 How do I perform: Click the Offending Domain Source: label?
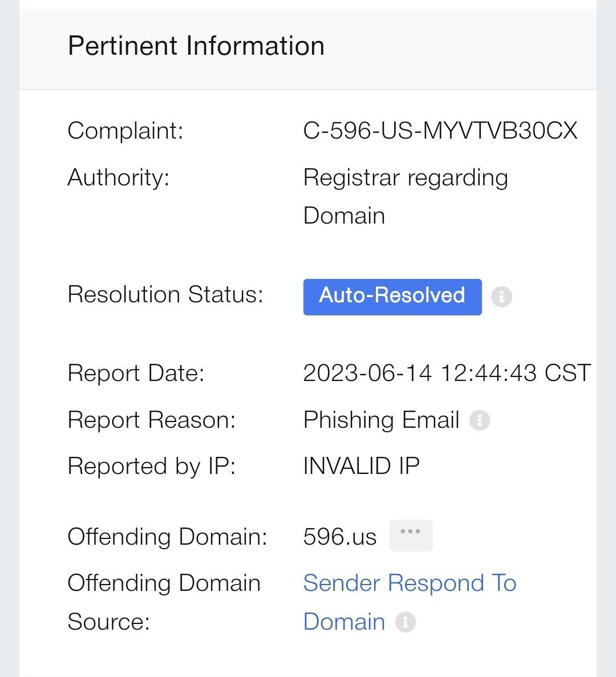pyautogui.click(x=164, y=602)
